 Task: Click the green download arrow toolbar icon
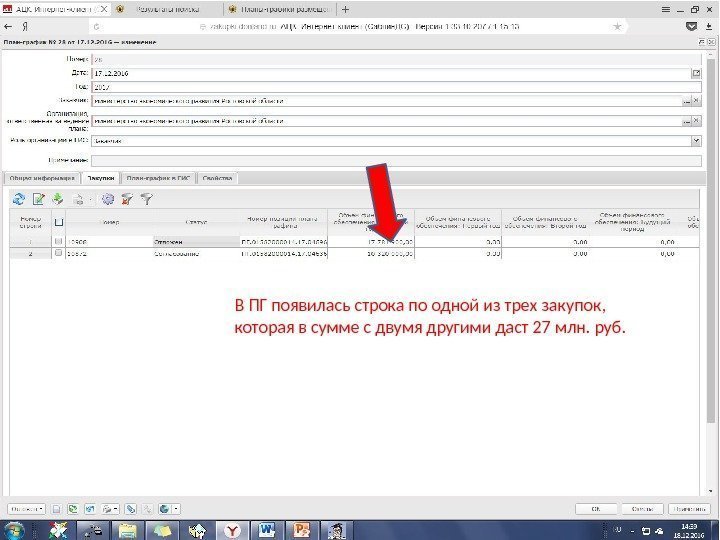click(x=58, y=199)
